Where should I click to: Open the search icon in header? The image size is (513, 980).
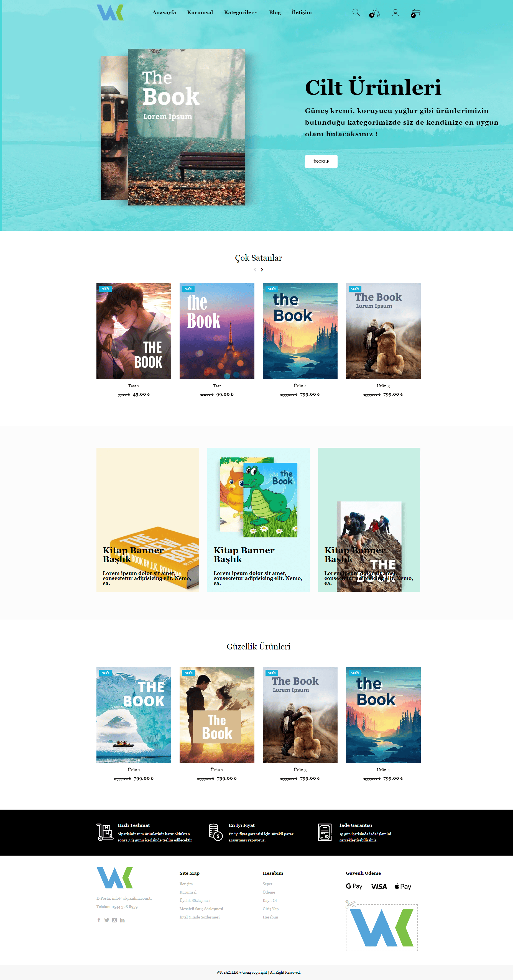coord(356,12)
